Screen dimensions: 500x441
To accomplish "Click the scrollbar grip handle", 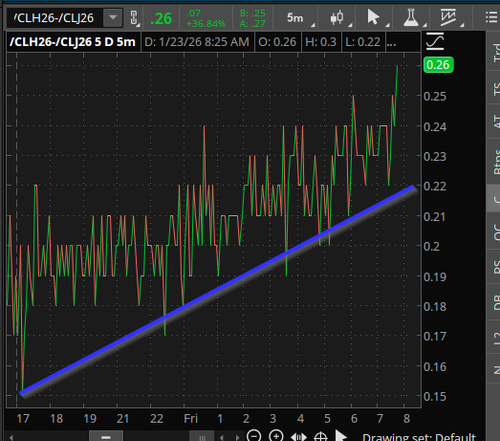I will (x=202, y=437).
